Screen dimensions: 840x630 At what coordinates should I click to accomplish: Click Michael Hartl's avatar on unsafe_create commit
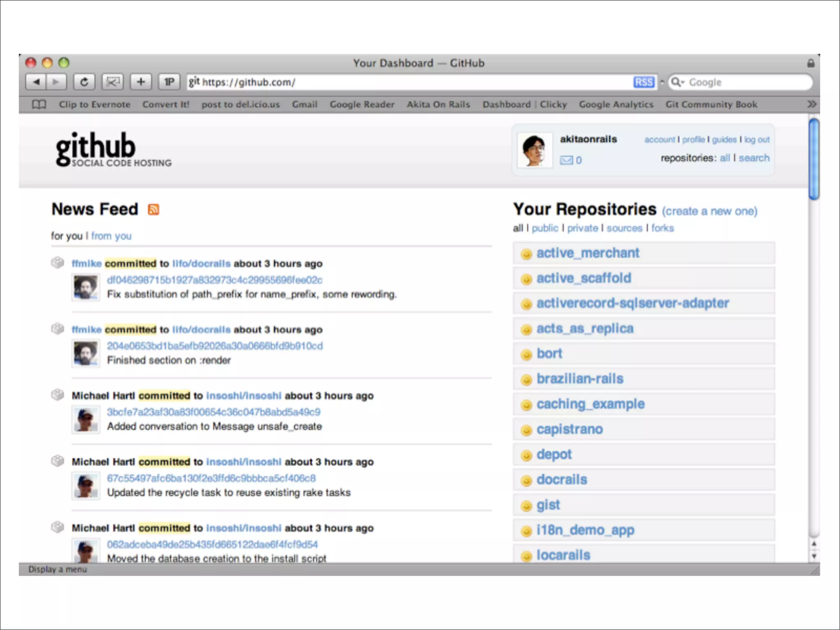pyautogui.click(x=86, y=419)
